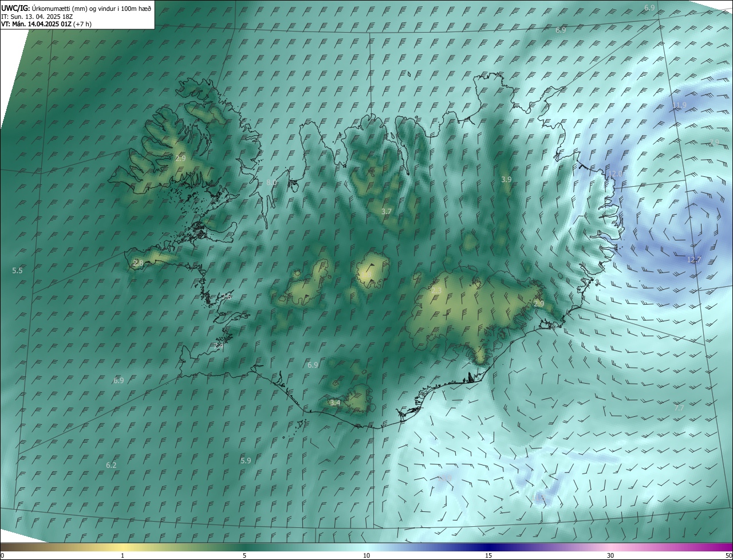
Task: Click the 6.2 value label on the map
Action: (x=111, y=465)
